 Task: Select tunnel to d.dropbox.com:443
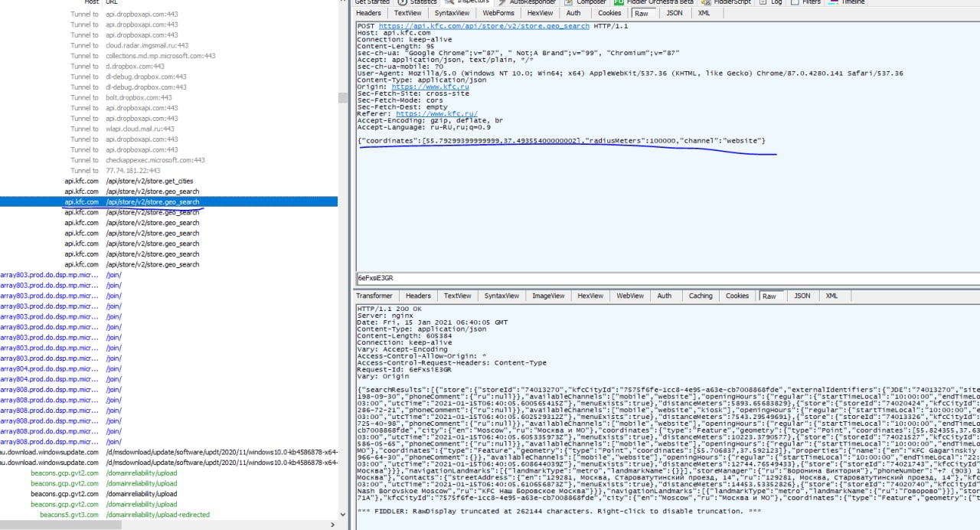click(x=168, y=66)
